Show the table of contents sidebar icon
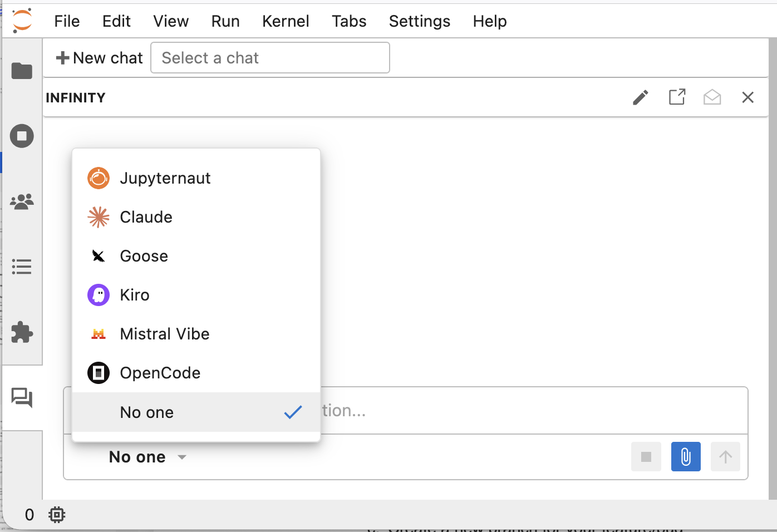This screenshot has height=532, width=777. (x=22, y=267)
